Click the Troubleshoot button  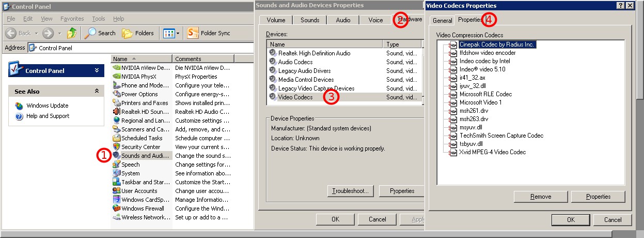pyautogui.click(x=350, y=191)
